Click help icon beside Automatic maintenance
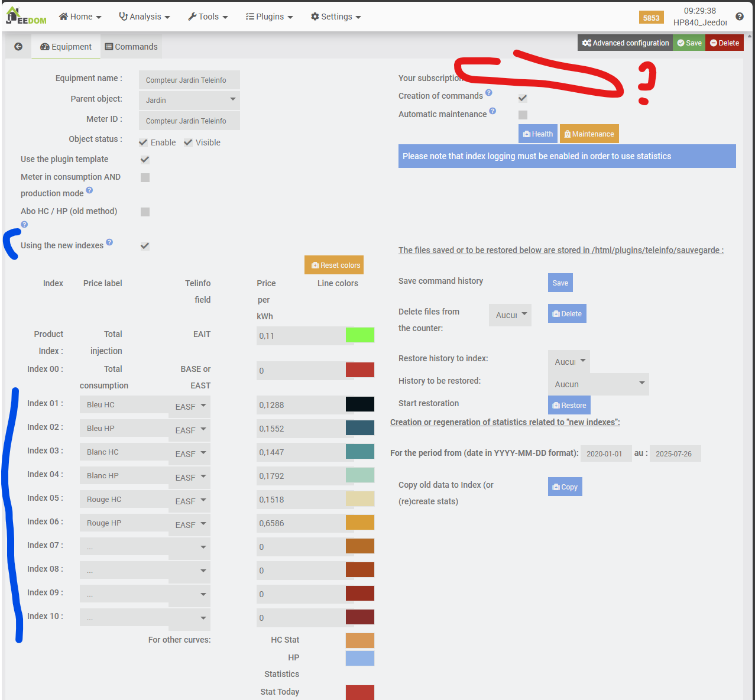755x700 pixels. 492,111
